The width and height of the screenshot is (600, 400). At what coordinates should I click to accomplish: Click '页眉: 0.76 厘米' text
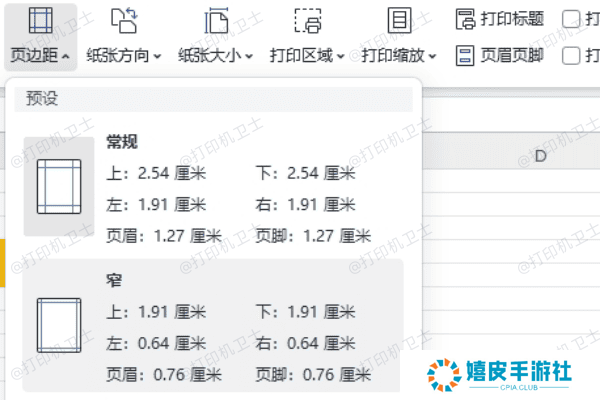(x=164, y=375)
